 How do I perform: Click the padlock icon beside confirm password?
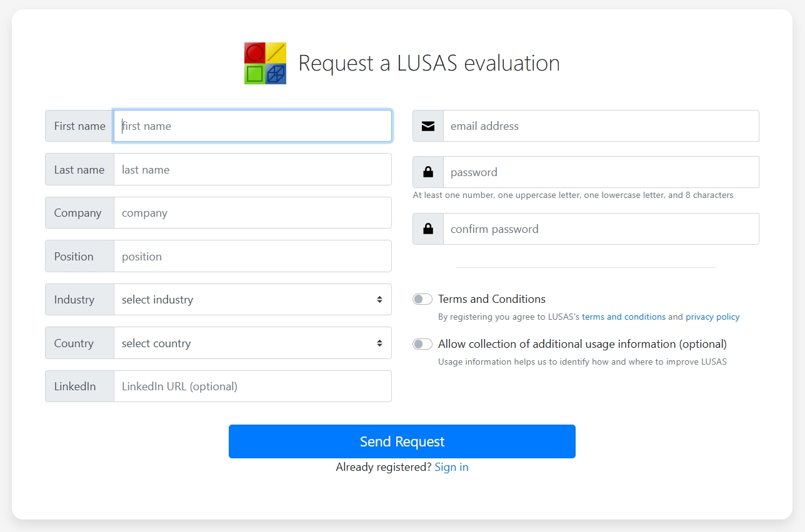pos(428,229)
